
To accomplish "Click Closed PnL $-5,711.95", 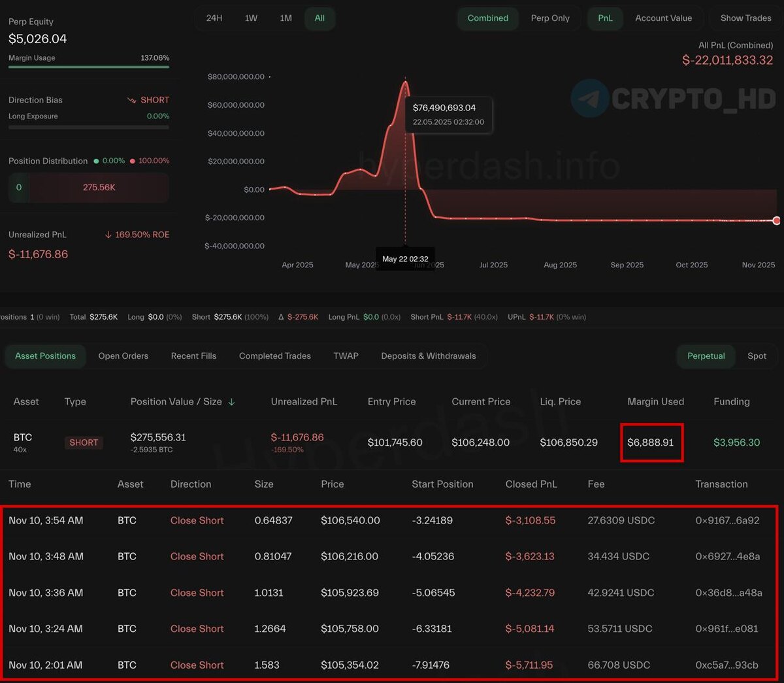I will pos(529,665).
